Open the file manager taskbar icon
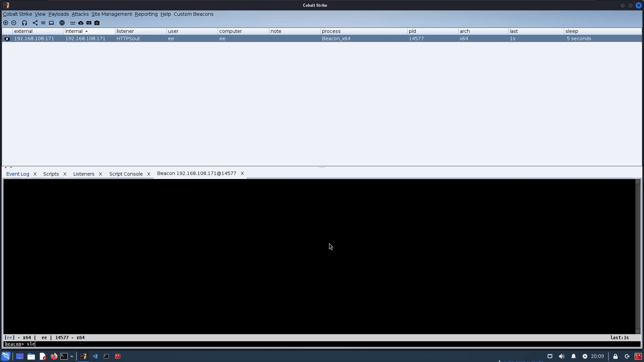The height and width of the screenshot is (362, 644). (31, 356)
